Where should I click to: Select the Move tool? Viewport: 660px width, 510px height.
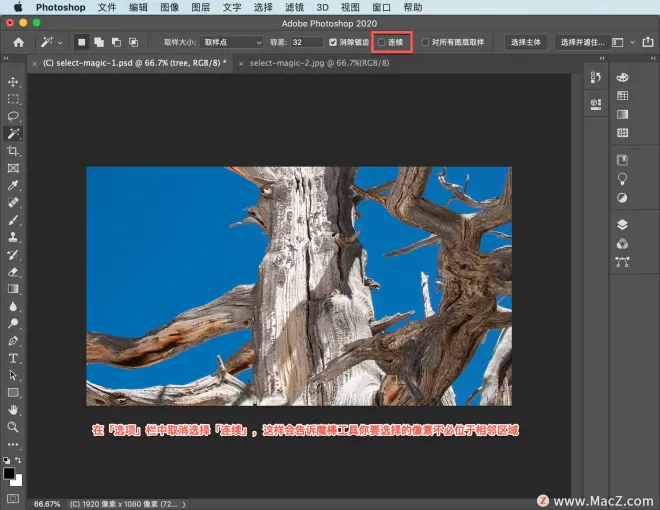[x=13, y=82]
